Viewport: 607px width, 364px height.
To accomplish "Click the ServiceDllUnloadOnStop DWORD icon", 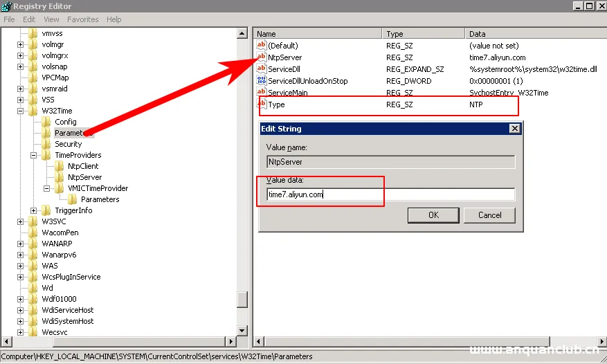I will (262, 81).
